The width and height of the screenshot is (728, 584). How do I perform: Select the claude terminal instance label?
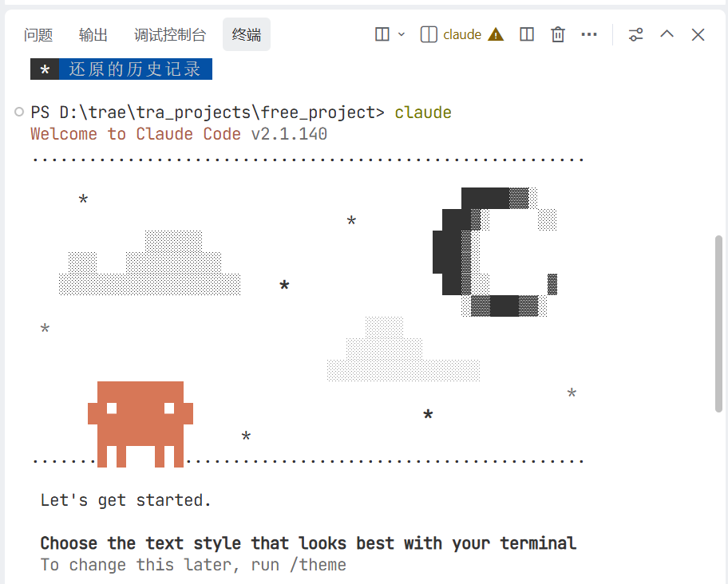(462, 34)
